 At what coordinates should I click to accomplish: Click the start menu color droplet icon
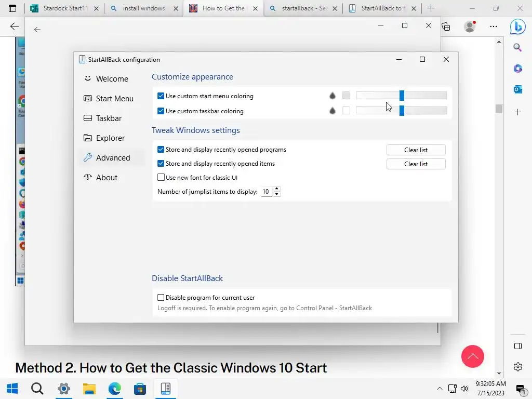point(332,96)
